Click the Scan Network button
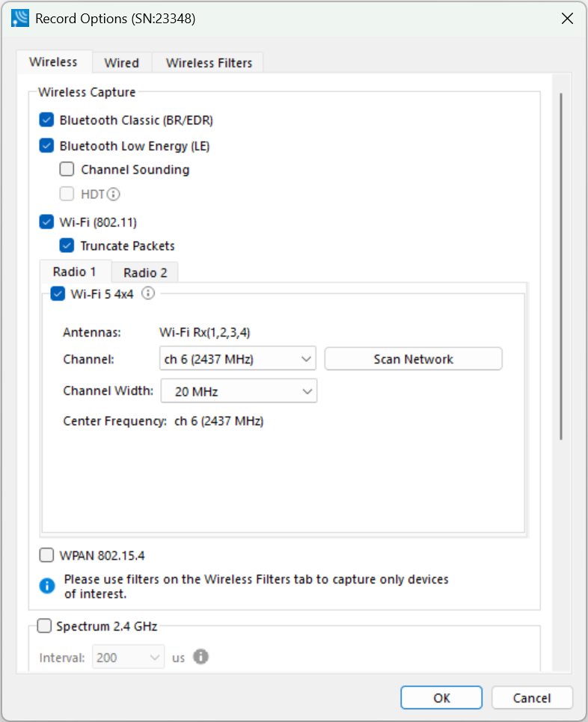This screenshot has width=588, height=722. [413, 359]
